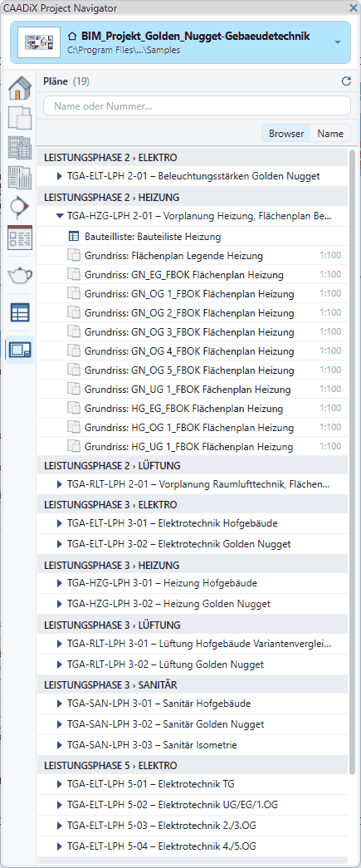This screenshot has width=361, height=868.
Task: Expand TGA-ELT-LPH 3-02 Elektrotechnik Golden Nugget
Action: [x=61, y=544]
